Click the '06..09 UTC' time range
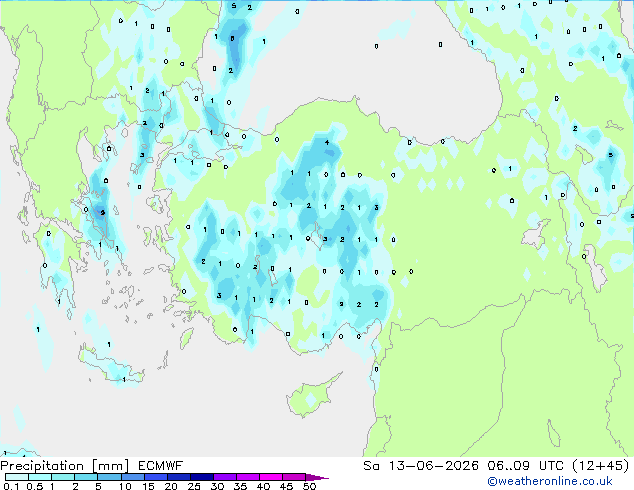The width and height of the screenshot is (634, 490). (526, 466)
